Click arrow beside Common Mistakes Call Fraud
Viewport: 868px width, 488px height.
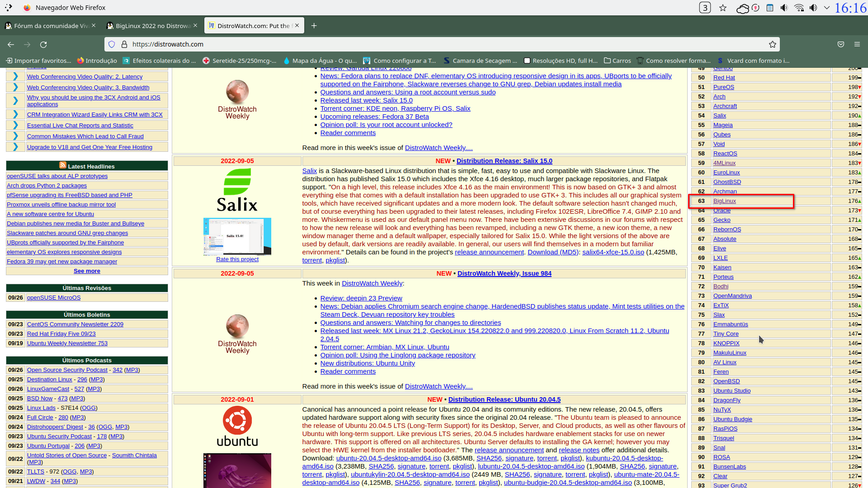15,136
